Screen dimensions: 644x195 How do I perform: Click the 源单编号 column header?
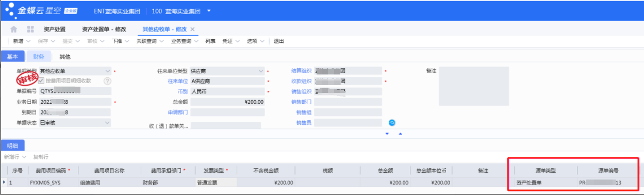pyautogui.click(x=607, y=170)
